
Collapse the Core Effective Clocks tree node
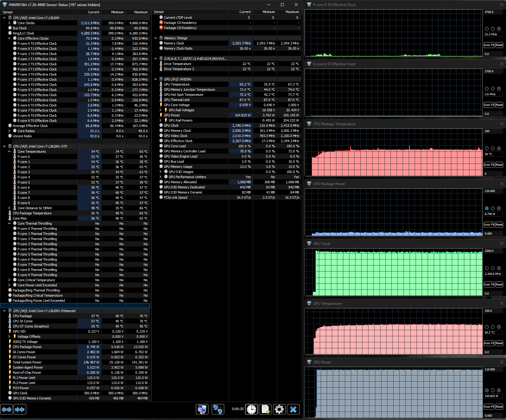pos(9,38)
